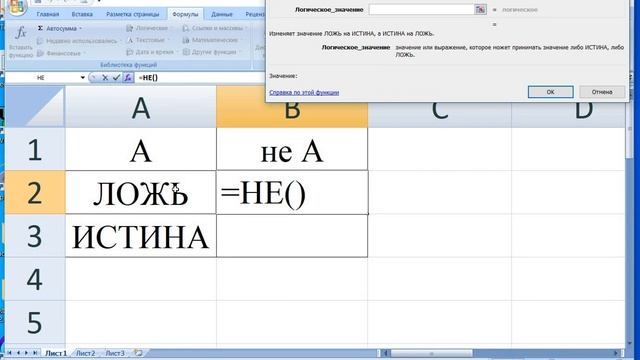Cancel formula entry with X icon
Screen dimensions: 640x360
pos(105,78)
